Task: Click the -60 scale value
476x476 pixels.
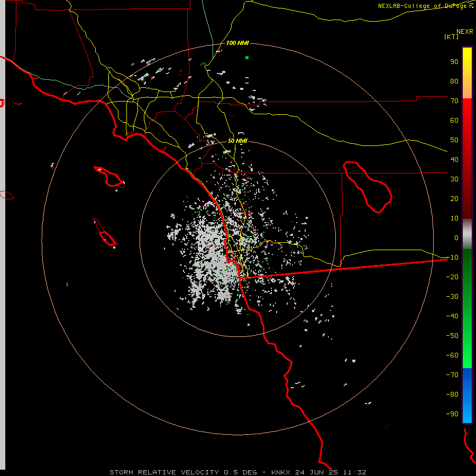Action: 452,355
